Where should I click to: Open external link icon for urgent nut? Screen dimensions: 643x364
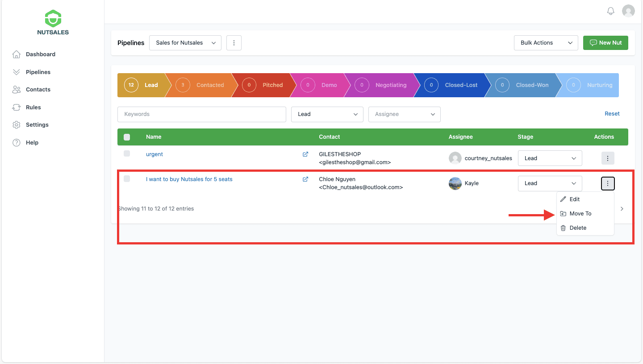click(x=305, y=154)
